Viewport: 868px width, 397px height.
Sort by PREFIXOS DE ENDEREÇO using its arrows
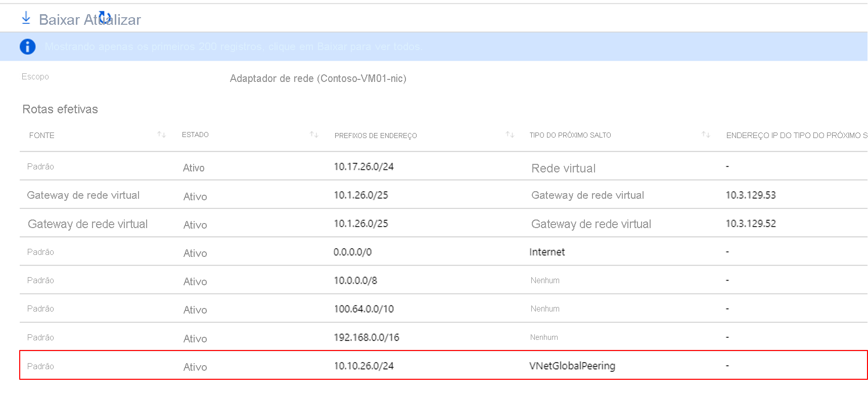(510, 135)
